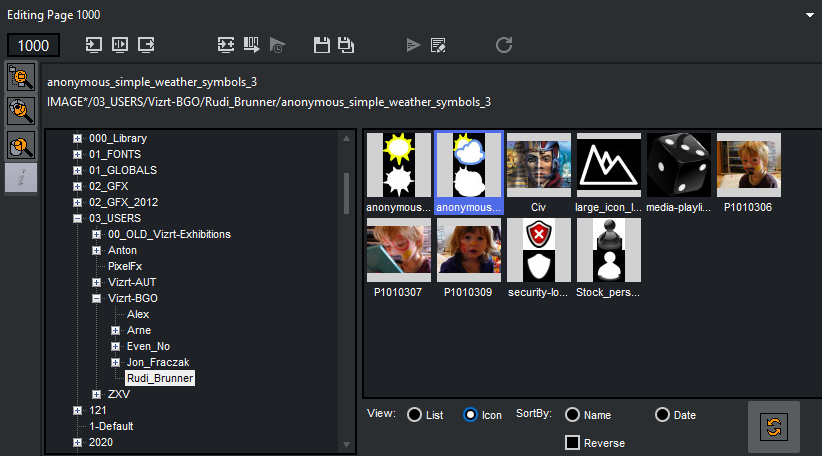Open the Editing Page dropdown arrow
Image resolution: width=822 pixels, height=456 pixels.
808,15
